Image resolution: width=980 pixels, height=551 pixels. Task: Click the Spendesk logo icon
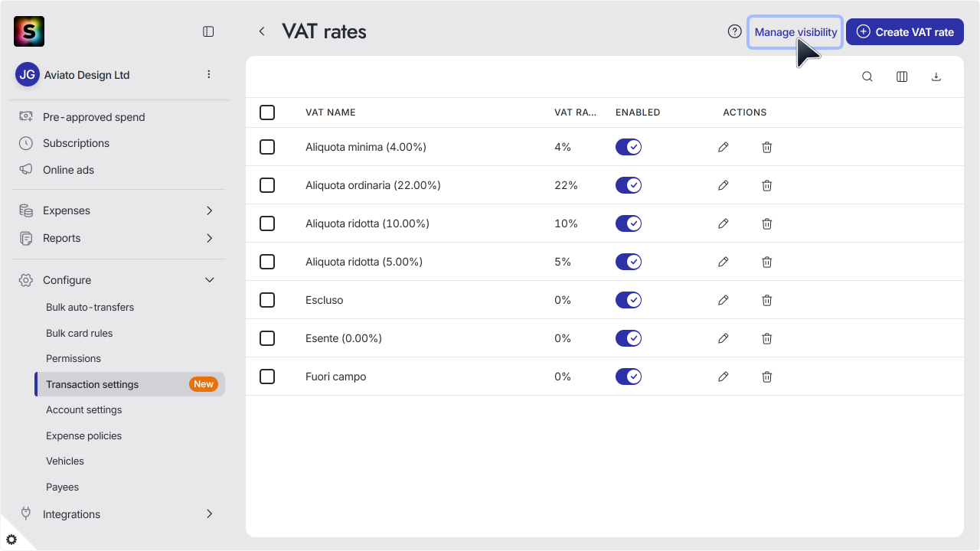29,31
